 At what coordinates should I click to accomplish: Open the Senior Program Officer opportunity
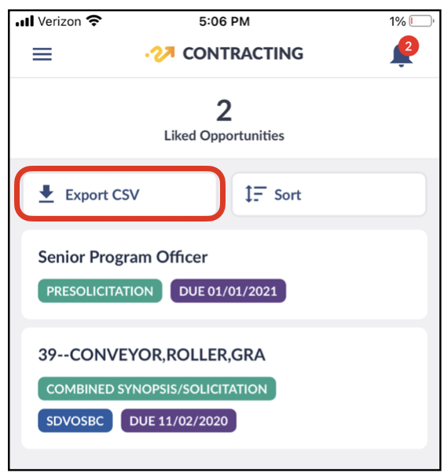[x=224, y=274]
